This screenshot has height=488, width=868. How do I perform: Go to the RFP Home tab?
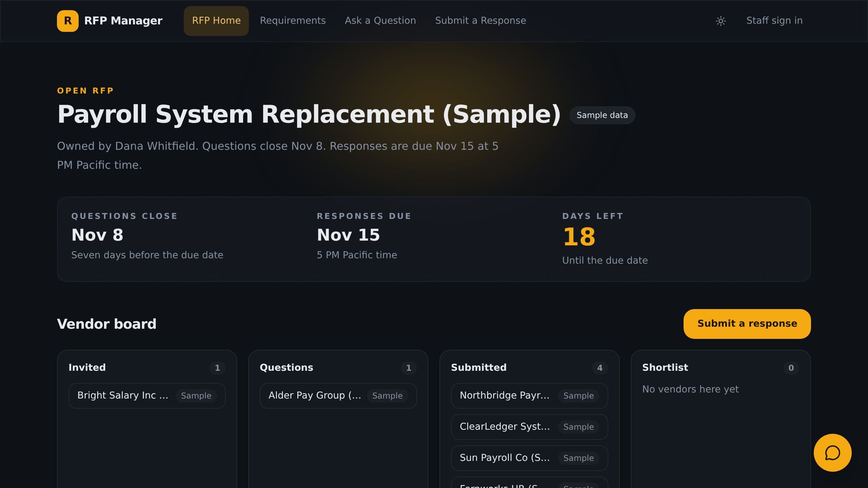[216, 21]
